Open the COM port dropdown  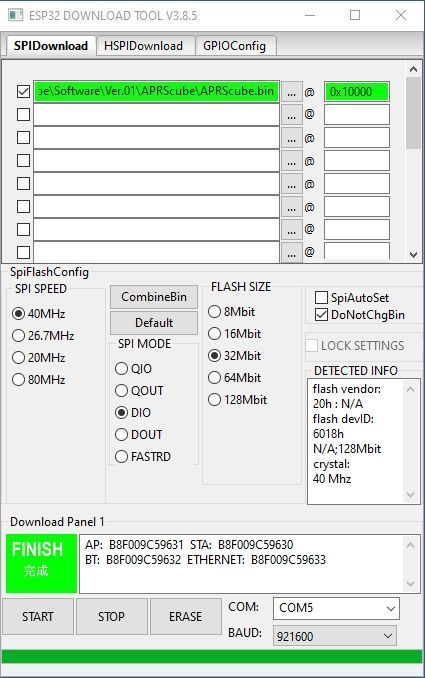336,608
